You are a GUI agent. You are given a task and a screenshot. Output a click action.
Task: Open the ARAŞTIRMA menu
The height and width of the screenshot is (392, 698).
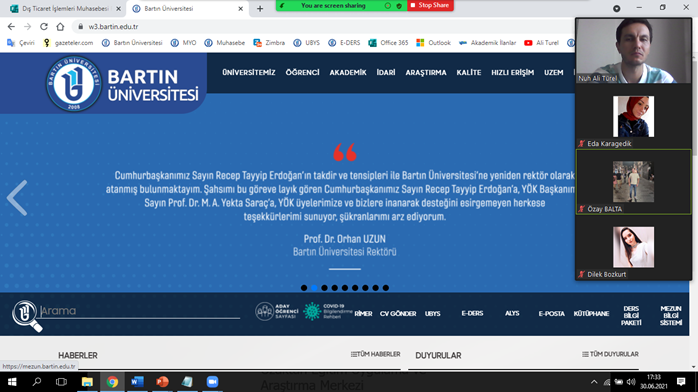point(426,73)
